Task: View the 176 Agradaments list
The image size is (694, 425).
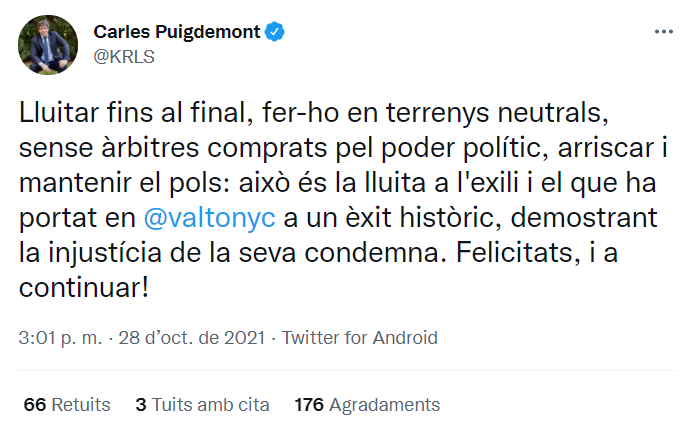Action: click(366, 405)
